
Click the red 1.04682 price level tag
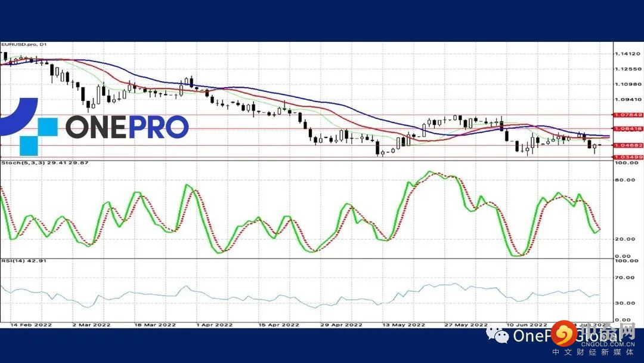tap(628, 145)
